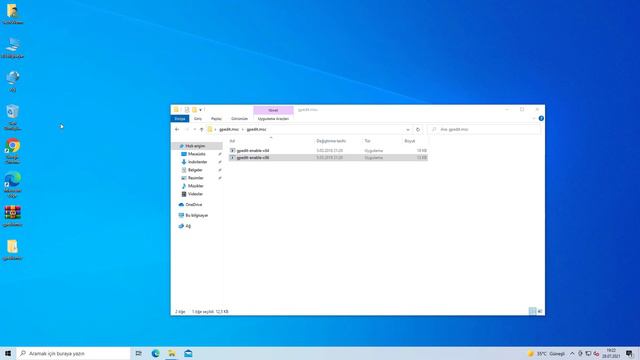Select the gpedit-enable-x86 file

328,158
